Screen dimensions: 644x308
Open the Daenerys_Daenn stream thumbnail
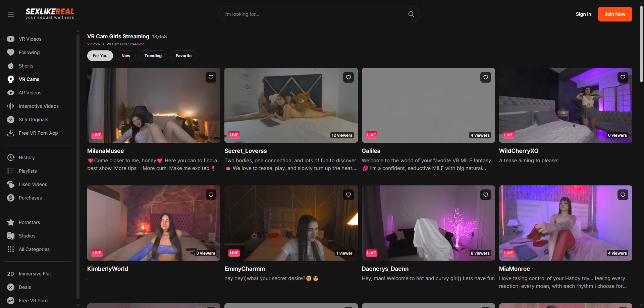click(428, 223)
